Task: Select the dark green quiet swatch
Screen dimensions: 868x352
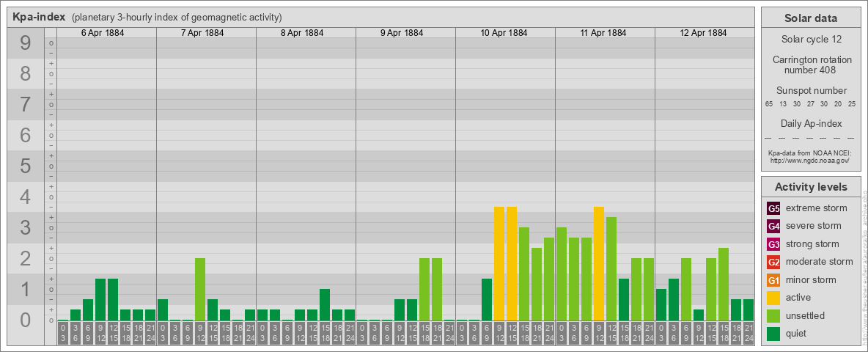Action: point(773,334)
